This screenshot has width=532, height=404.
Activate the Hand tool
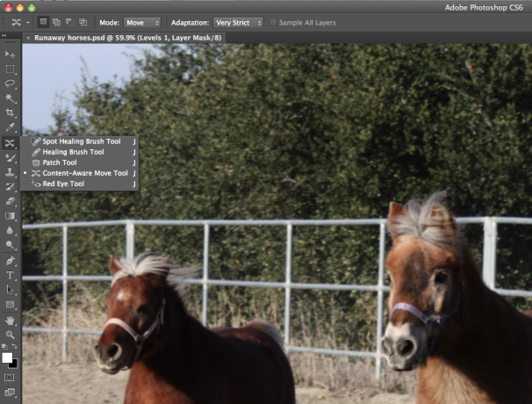(x=11, y=320)
